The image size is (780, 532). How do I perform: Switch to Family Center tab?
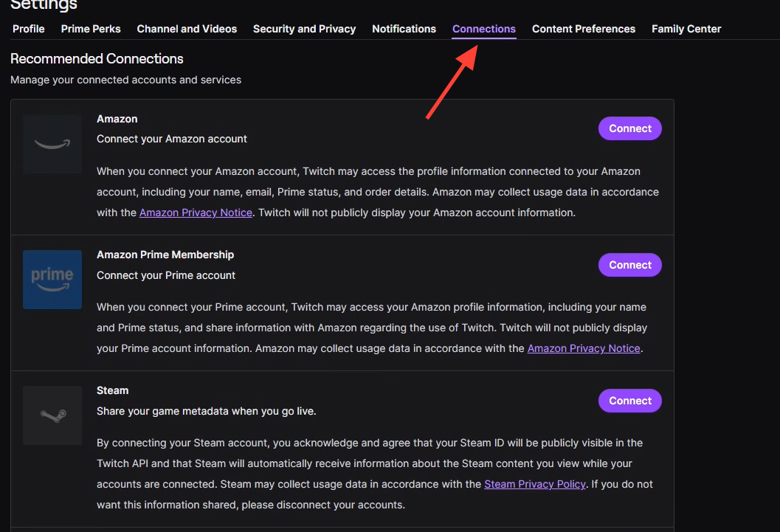coord(686,29)
